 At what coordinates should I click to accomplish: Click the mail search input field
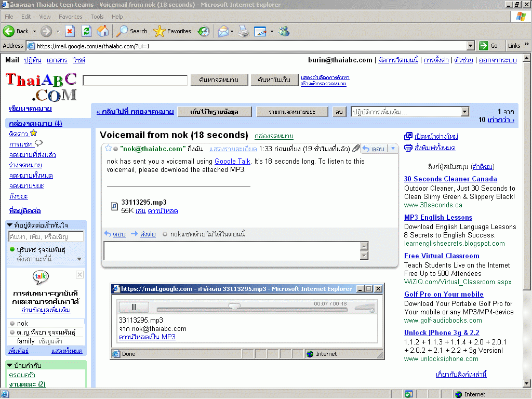[x=135, y=81]
